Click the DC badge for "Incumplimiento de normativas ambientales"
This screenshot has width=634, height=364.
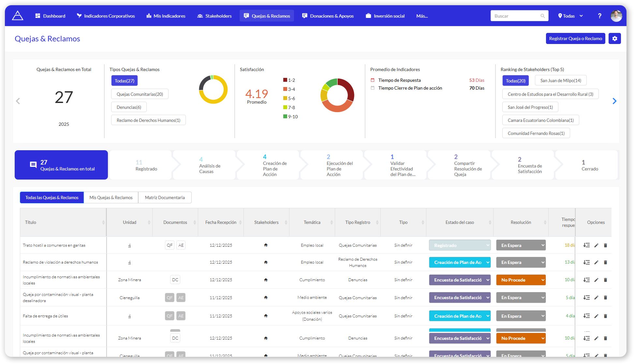click(175, 280)
